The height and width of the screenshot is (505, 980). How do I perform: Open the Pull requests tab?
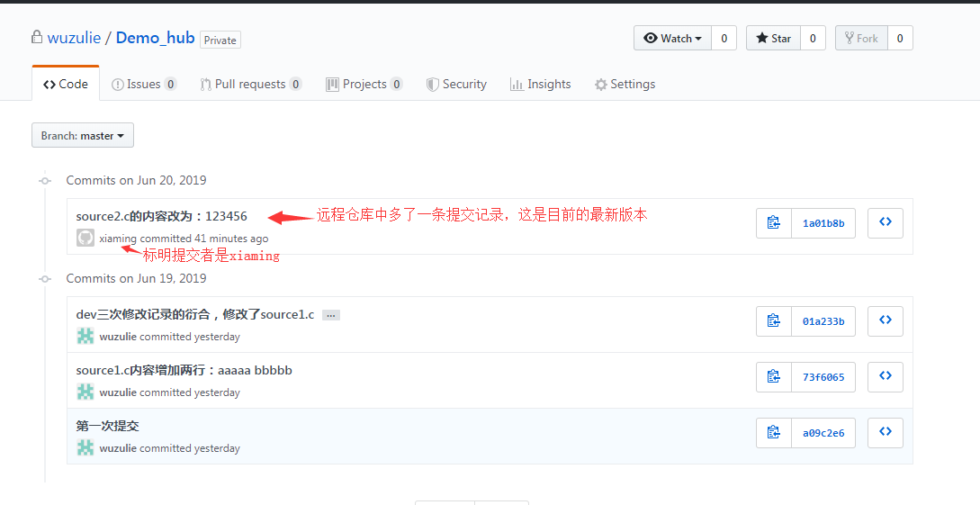251,84
